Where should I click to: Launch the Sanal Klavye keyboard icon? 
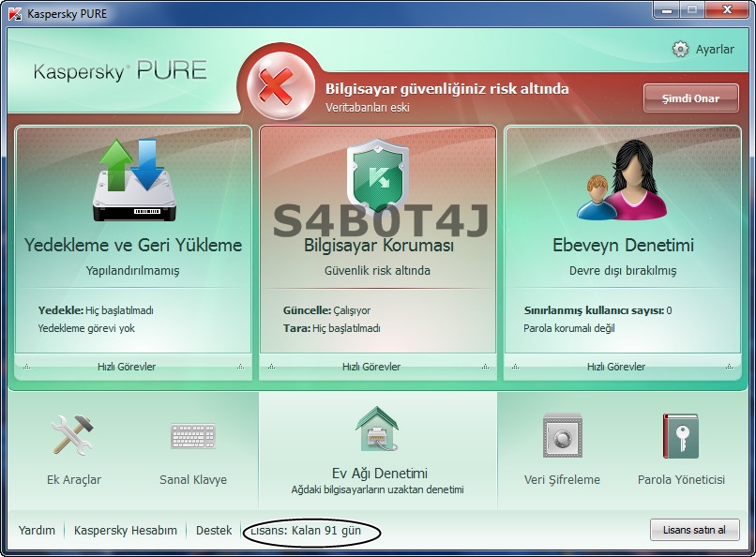point(193,436)
